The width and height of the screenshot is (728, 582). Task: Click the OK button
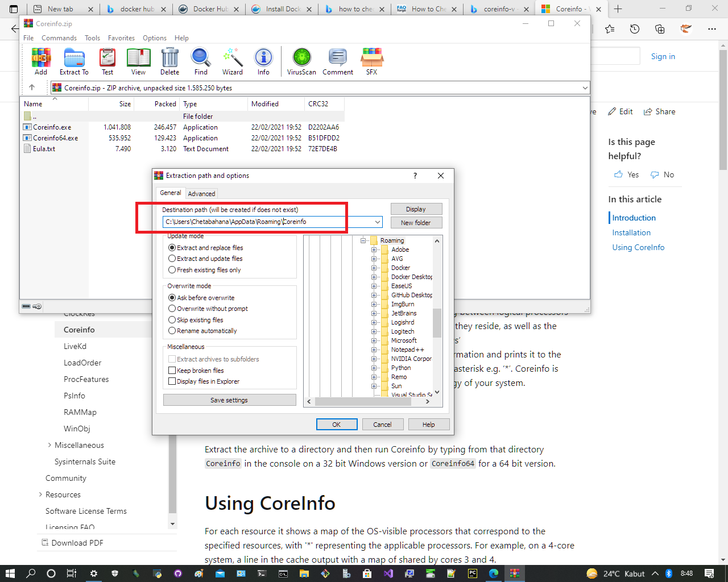(x=337, y=425)
